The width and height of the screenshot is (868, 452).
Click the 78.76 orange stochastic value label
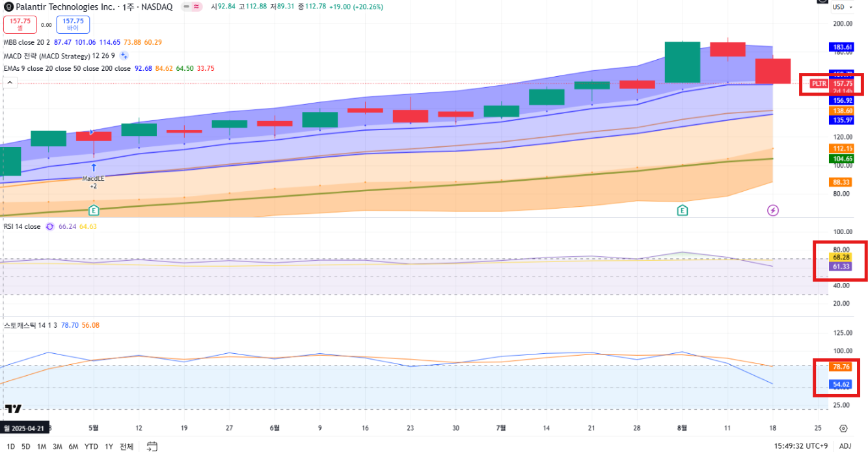pyautogui.click(x=841, y=367)
